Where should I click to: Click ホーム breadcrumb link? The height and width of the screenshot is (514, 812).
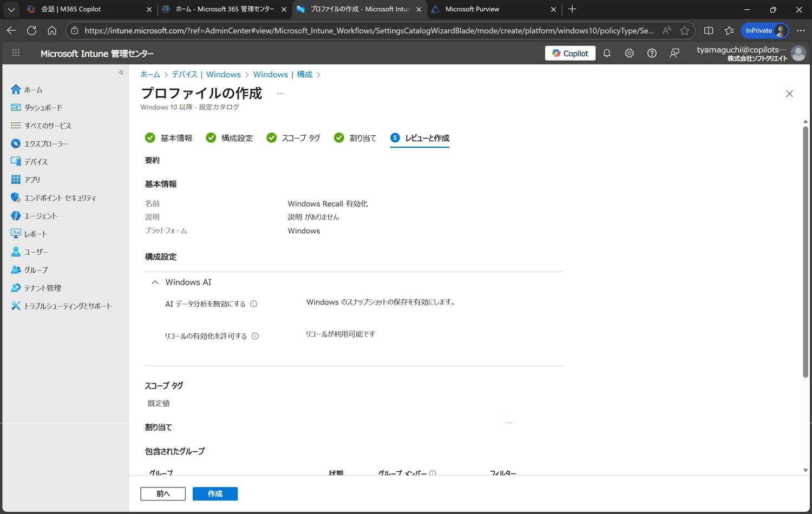pyautogui.click(x=150, y=75)
